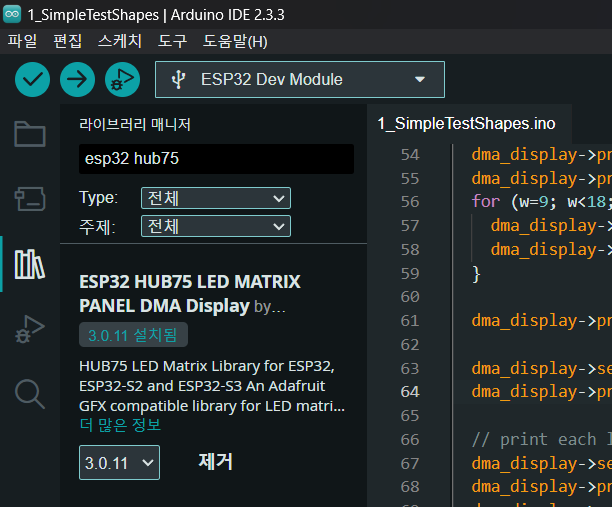Click the 3.0.11 설치됨 installed badge
Screen dimensions: 612x507
click(x=133, y=335)
